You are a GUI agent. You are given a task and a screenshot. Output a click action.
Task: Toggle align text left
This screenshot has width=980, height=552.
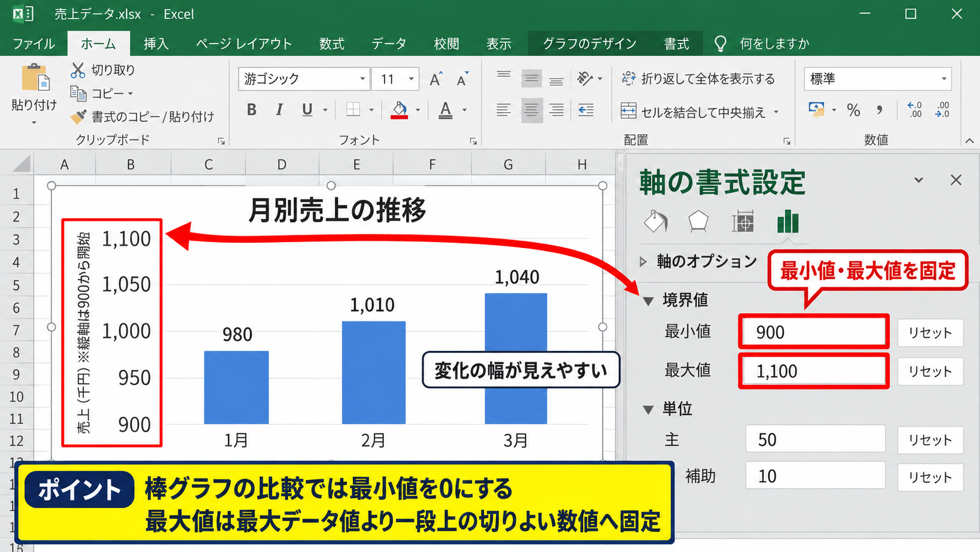pos(503,110)
